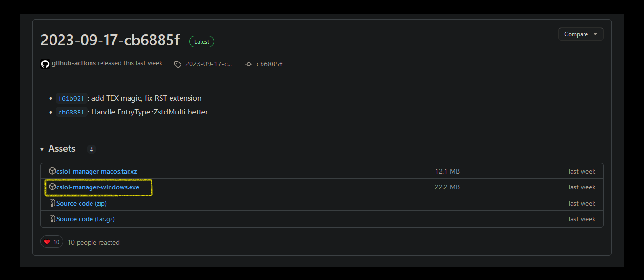This screenshot has width=644, height=280.
Task: Click the file icon beside Source code (zip)
Action: [52, 203]
